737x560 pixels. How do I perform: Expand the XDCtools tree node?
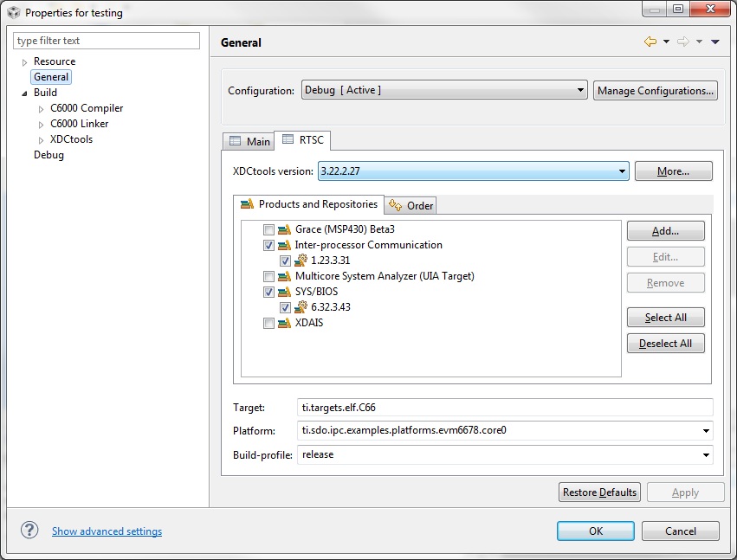[41, 140]
